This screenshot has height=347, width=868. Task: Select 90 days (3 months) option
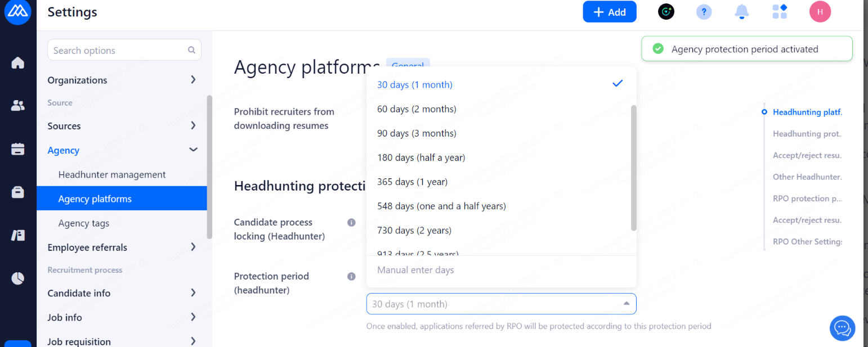pyautogui.click(x=417, y=133)
